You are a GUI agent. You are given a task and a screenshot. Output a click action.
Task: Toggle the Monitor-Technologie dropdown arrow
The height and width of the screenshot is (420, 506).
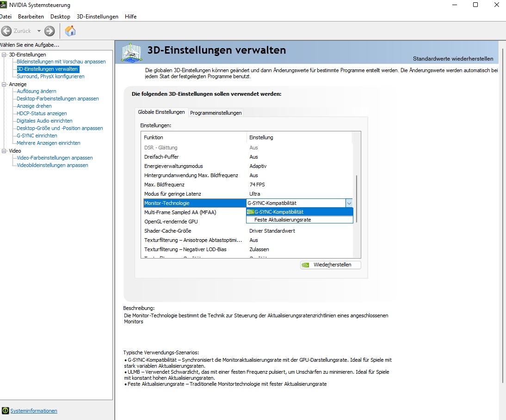tap(349, 203)
